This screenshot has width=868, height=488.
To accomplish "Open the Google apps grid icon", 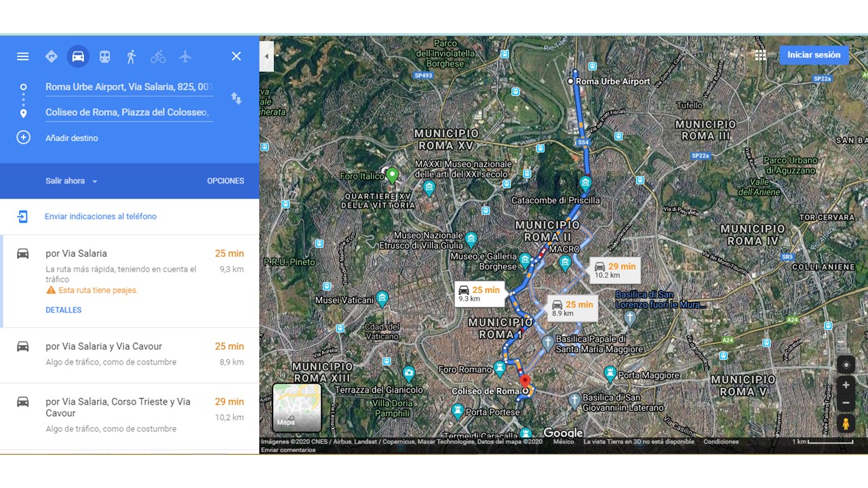I will [760, 56].
